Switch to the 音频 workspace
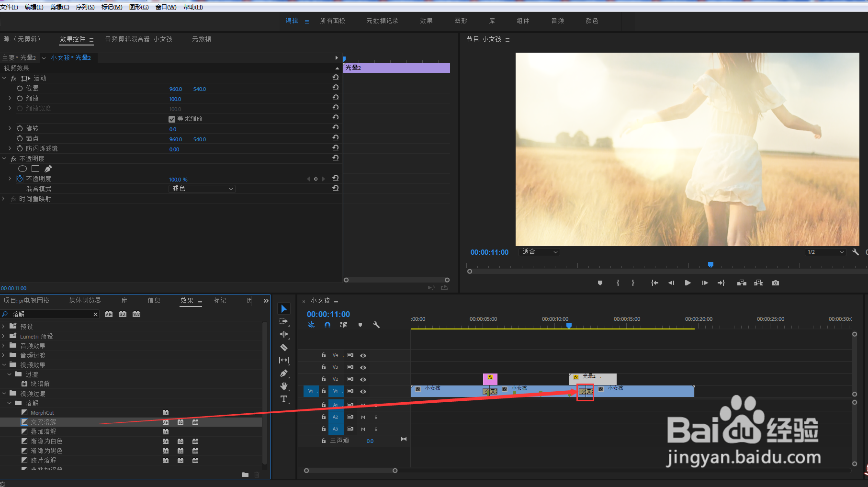The height and width of the screenshot is (487, 868). click(x=558, y=21)
